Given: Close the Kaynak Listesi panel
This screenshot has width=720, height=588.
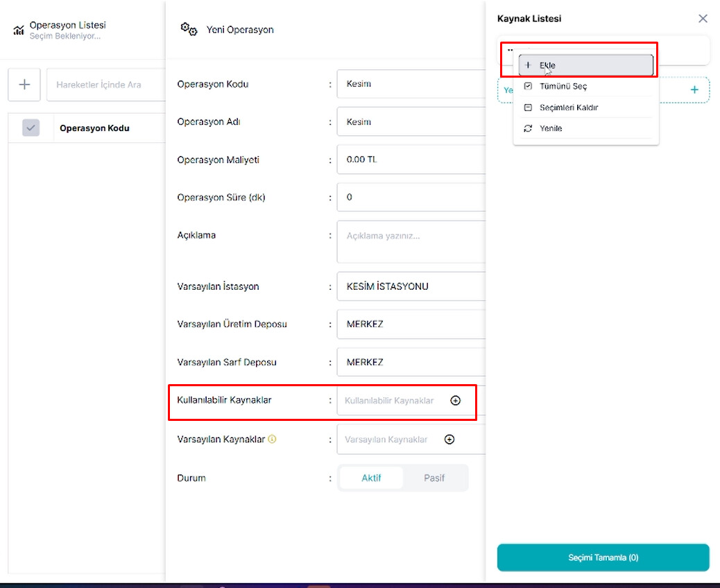Looking at the screenshot, I should [x=703, y=18].
